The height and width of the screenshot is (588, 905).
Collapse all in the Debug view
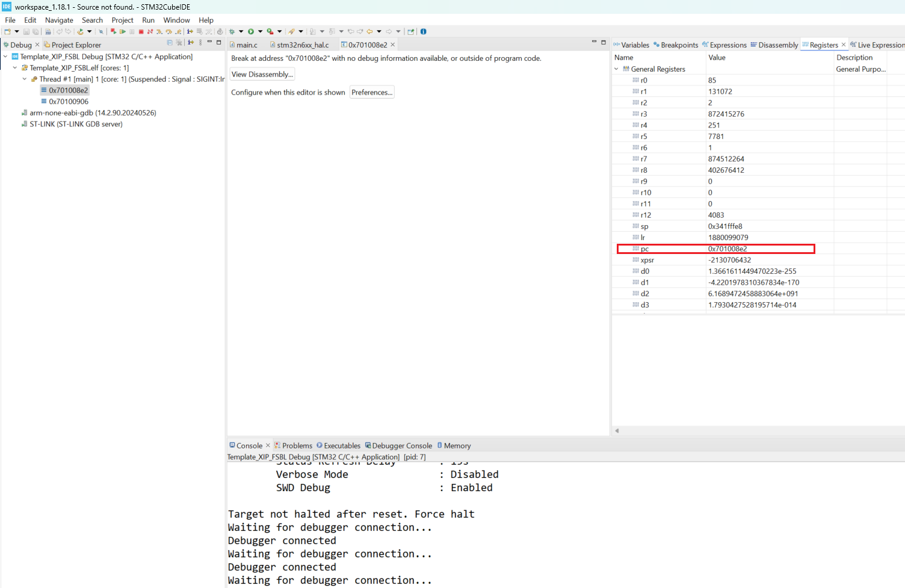170,43
